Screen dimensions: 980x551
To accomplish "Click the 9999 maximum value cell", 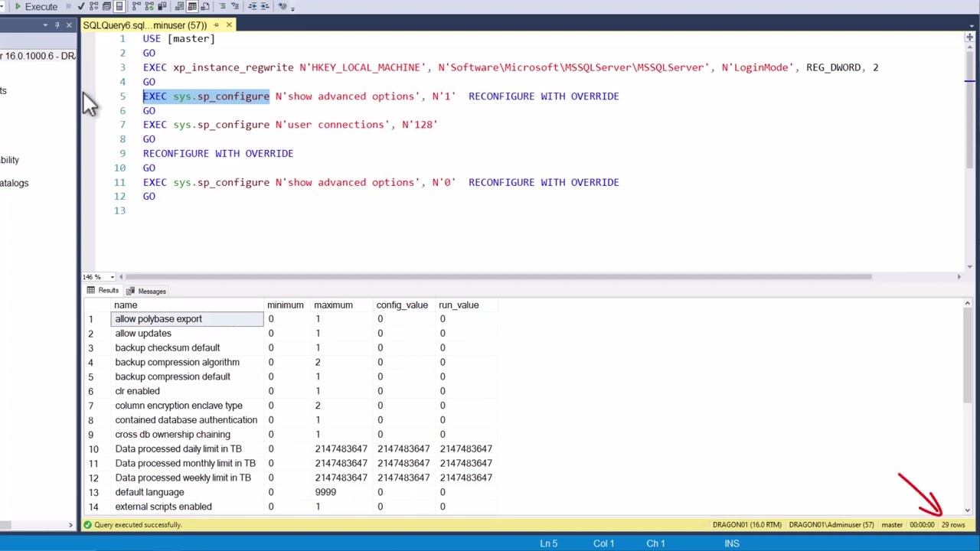I will click(x=343, y=492).
